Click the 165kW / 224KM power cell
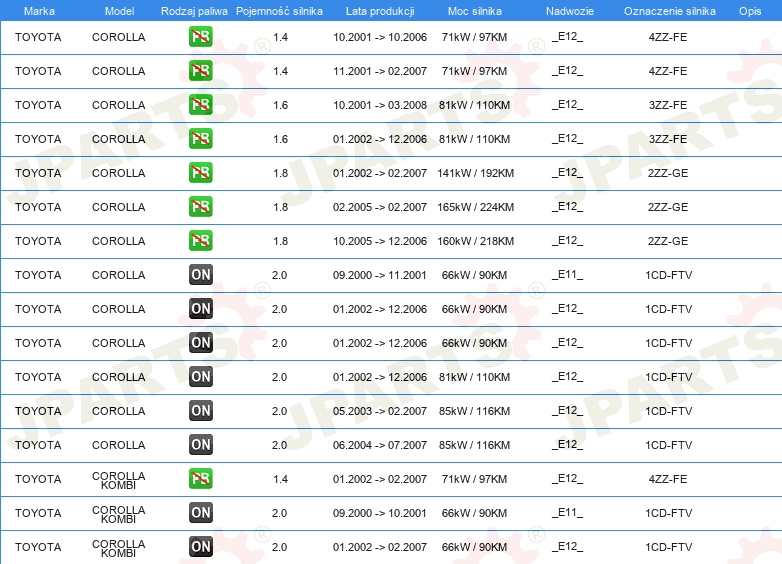The image size is (782, 564). (x=475, y=207)
